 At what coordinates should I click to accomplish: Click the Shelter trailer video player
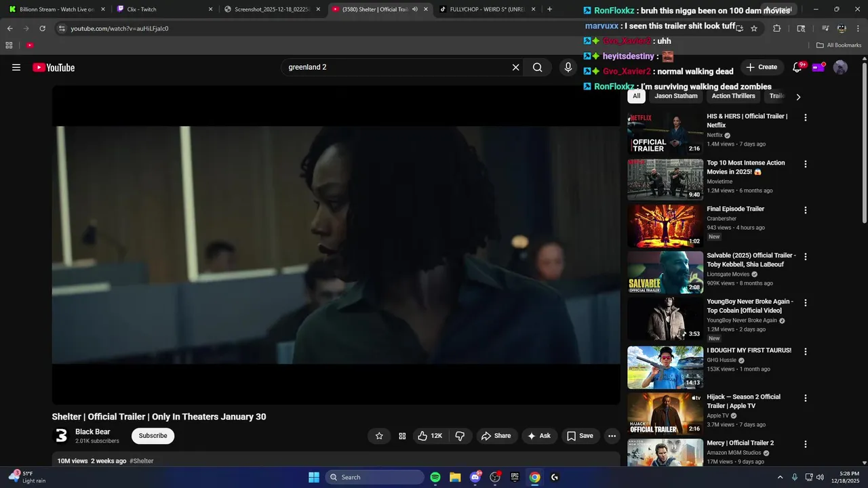pos(336,245)
